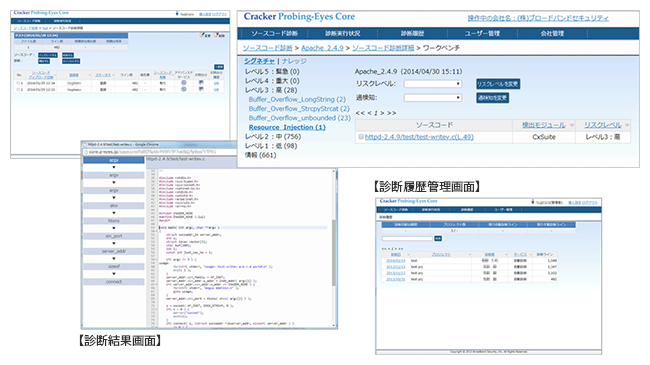This screenshot has height=365, width=650.
Task: Go to first page with << pager
Action: (360, 113)
